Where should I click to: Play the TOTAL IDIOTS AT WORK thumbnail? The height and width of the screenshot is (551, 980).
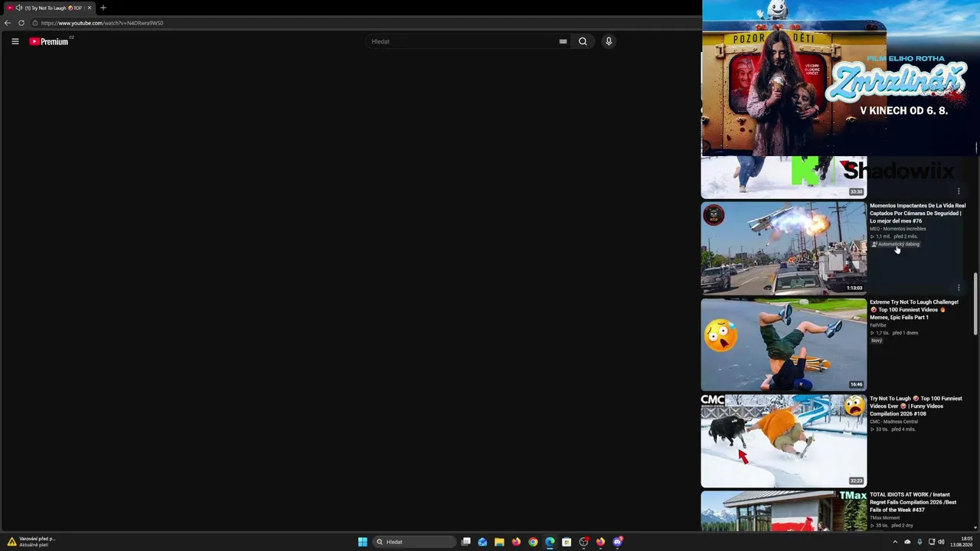[784, 511]
